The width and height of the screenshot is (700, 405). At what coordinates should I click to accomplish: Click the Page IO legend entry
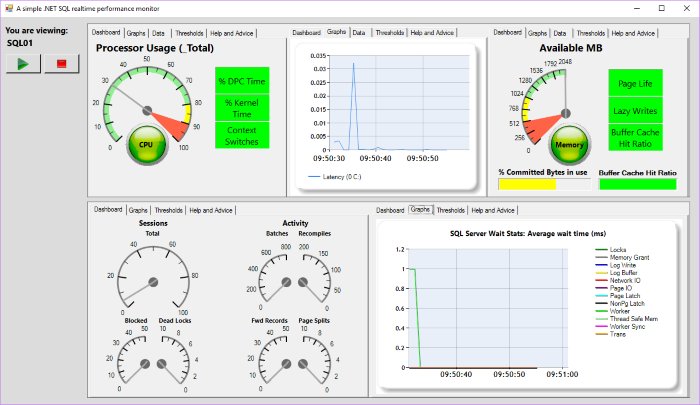[614, 288]
